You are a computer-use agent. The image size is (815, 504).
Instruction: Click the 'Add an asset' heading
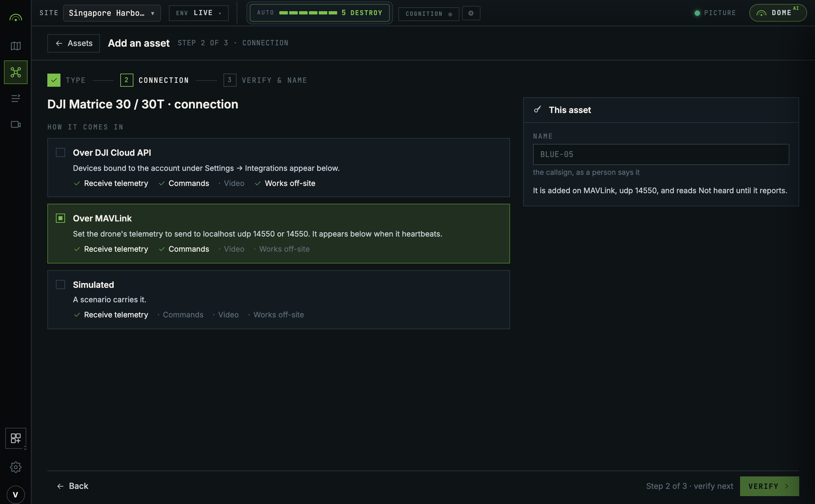(x=139, y=43)
